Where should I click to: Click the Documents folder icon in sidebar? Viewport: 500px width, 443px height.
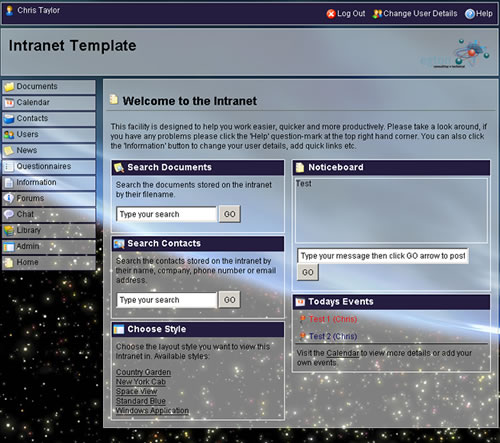[x=9, y=87]
